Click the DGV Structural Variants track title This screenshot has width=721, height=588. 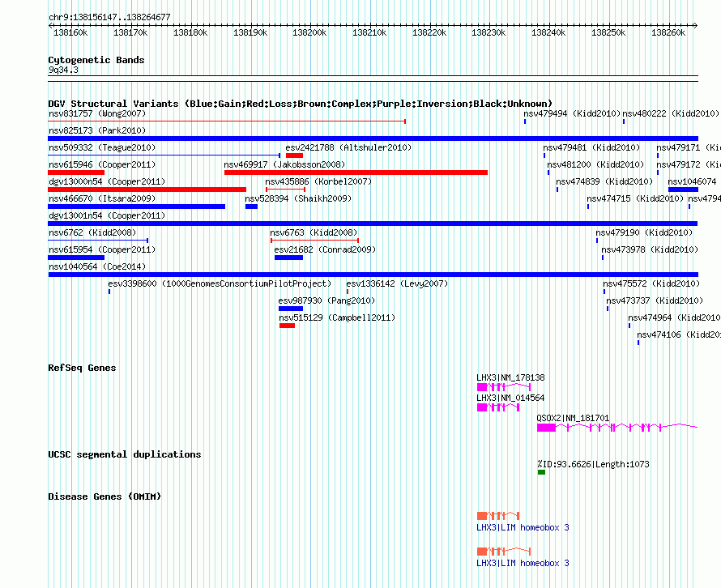pos(301,104)
